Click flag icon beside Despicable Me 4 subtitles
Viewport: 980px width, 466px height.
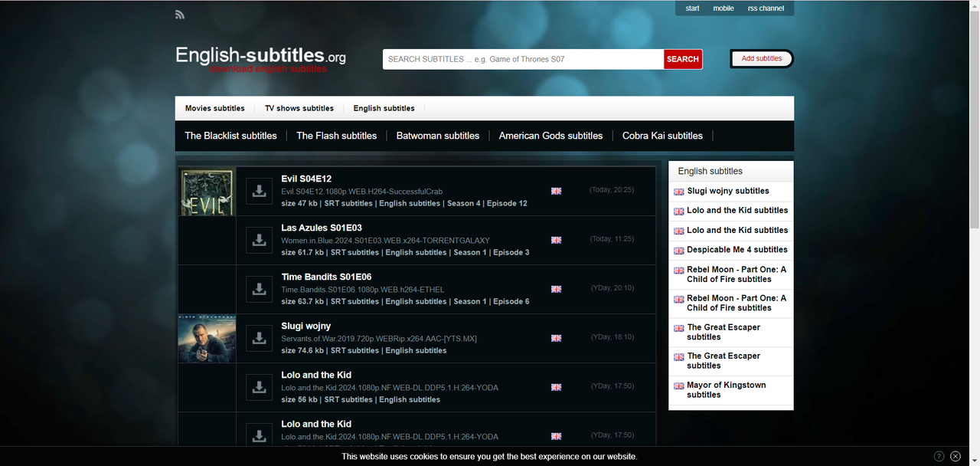tap(678, 251)
